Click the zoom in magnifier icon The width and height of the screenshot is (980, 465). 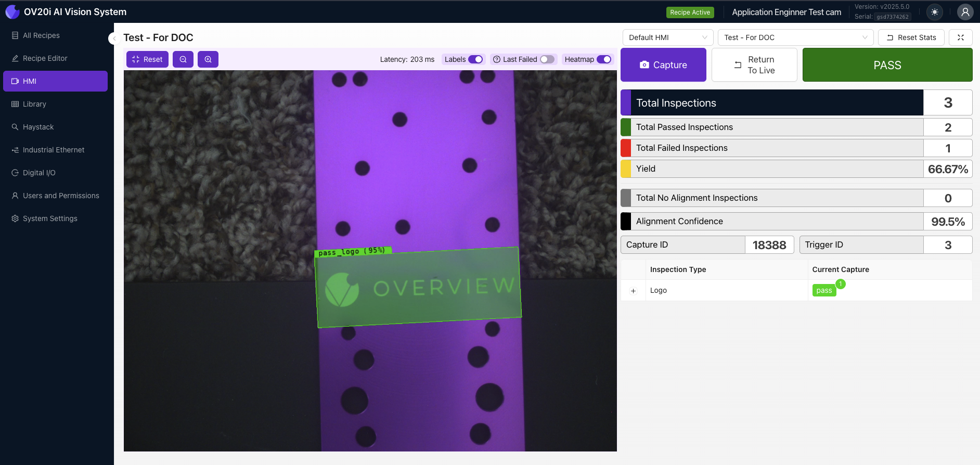208,59
